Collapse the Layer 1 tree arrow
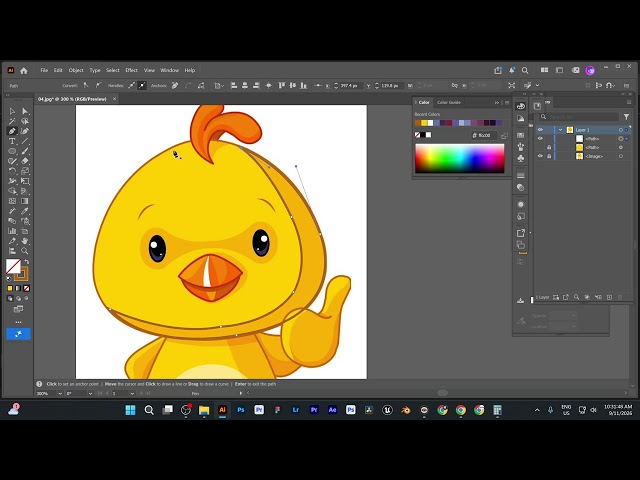 [x=561, y=130]
